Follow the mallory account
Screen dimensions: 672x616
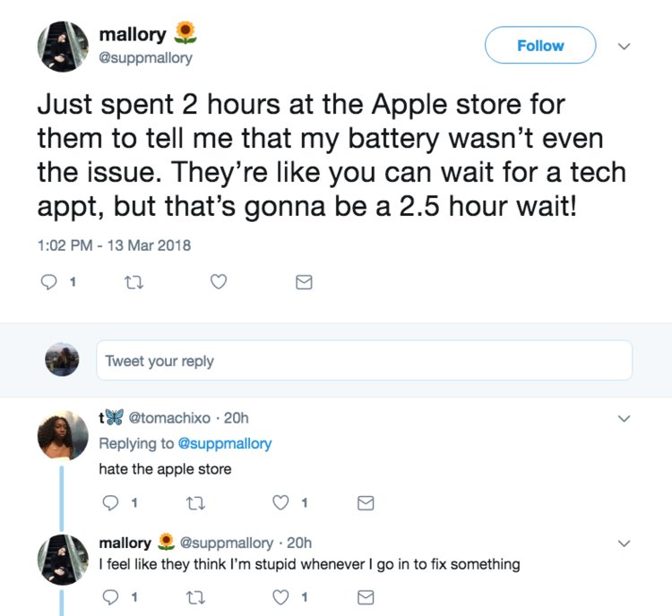(540, 45)
